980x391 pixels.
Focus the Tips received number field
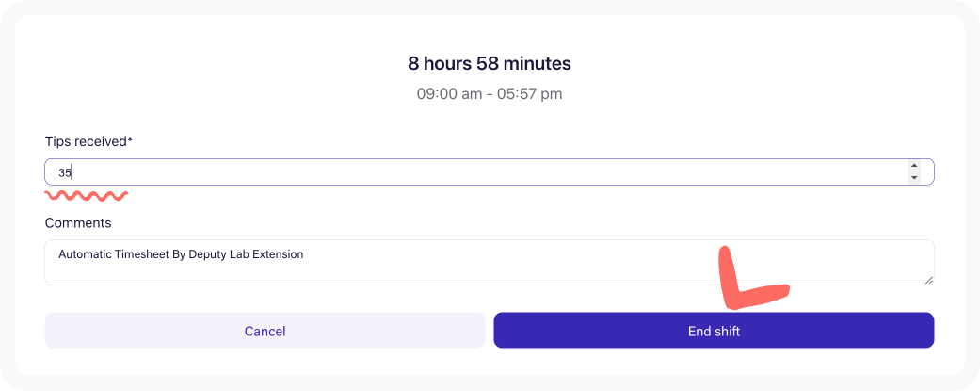tap(490, 172)
